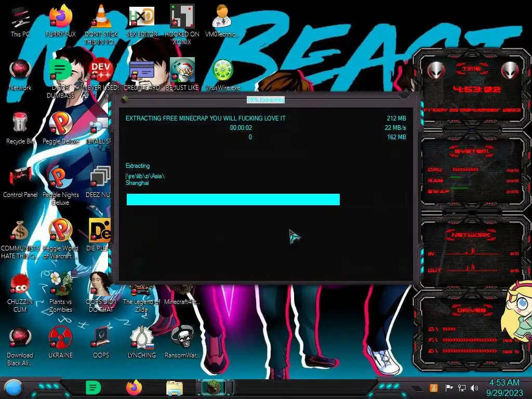The height and width of the screenshot is (399, 532).
Task: Click the Shanghai file path text
Action: tap(137, 183)
